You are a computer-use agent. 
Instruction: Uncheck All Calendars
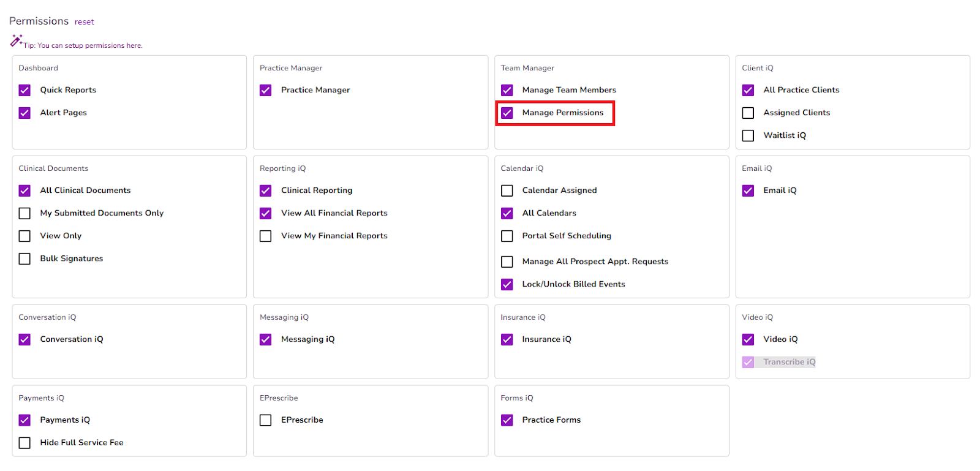tap(507, 213)
